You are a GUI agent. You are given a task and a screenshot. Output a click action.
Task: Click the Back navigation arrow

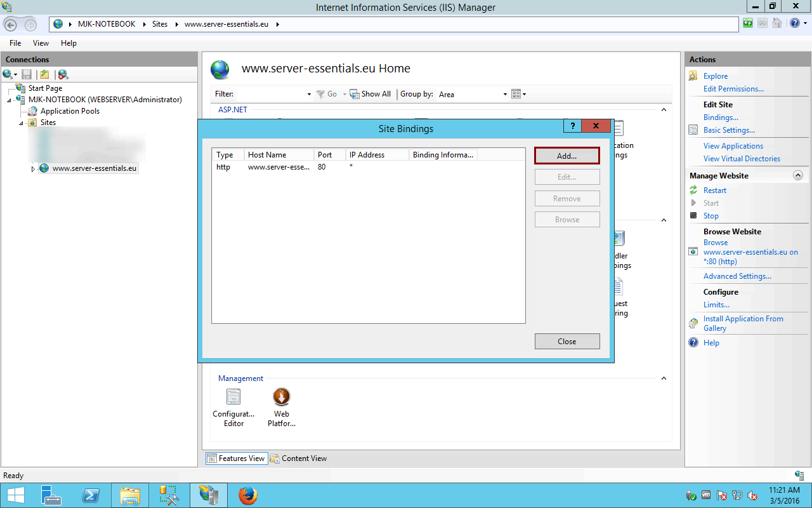pyautogui.click(x=11, y=25)
